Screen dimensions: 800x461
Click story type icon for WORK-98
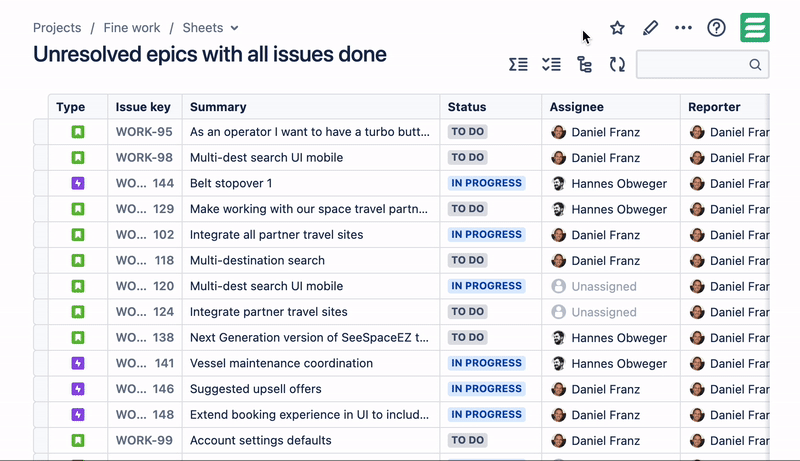78,158
